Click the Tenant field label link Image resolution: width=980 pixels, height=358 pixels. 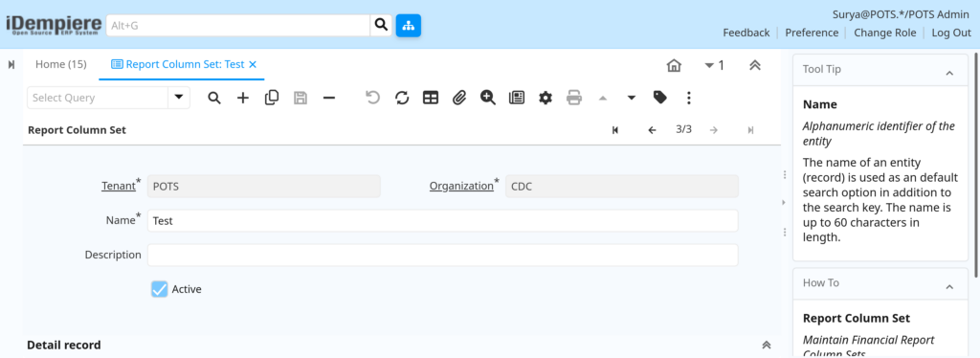click(118, 186)
